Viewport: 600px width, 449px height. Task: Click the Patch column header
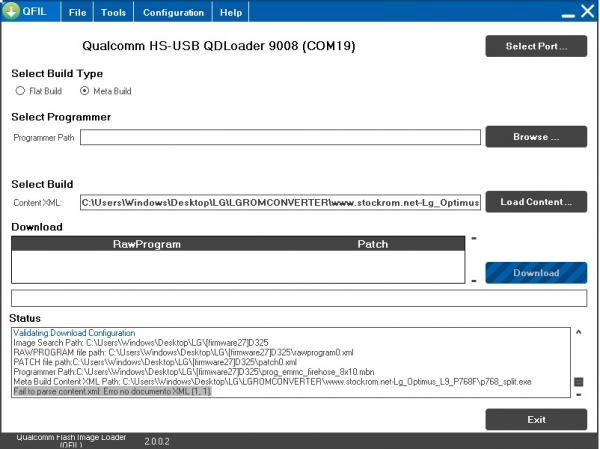pyautogui.click(x=373, y=244)
